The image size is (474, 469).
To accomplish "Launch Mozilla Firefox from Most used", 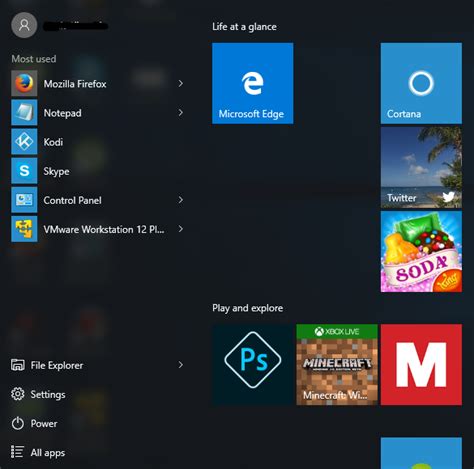I will click(24, 83).
